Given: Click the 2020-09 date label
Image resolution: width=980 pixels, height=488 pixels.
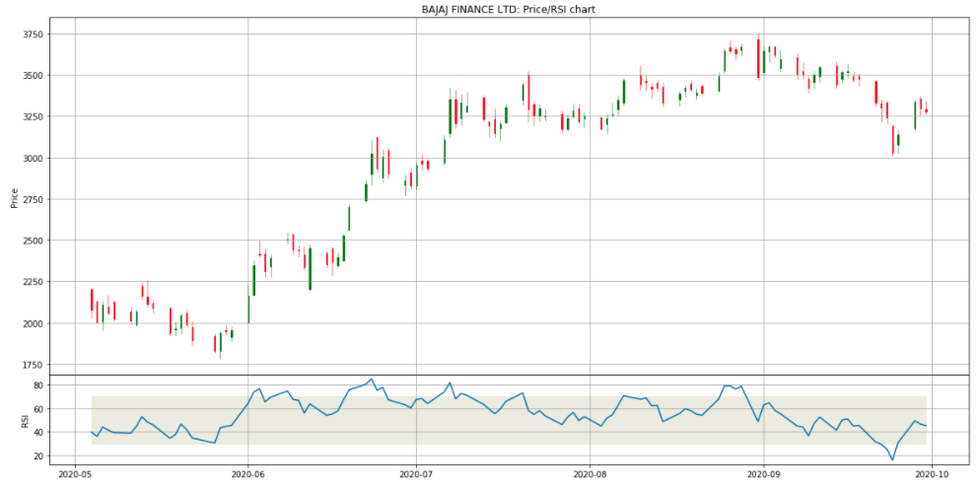Looking at the screenshot, I should point(763,476).
